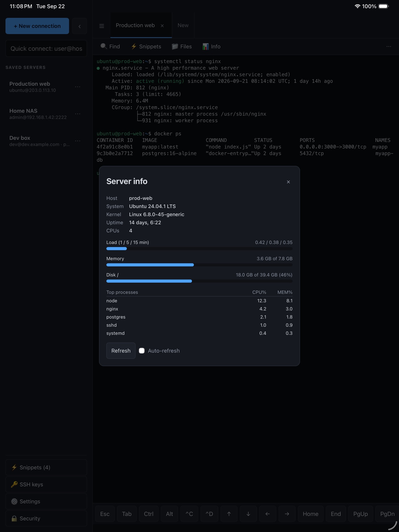Image resolution: width=399 pixels, height=532 pixels.
Task: Open options for the Production web server
Action: tap(78, 87)
